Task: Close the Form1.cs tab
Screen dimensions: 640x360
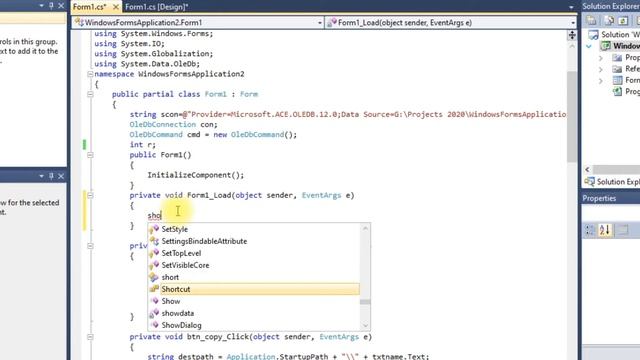Action: coord(116,7)
